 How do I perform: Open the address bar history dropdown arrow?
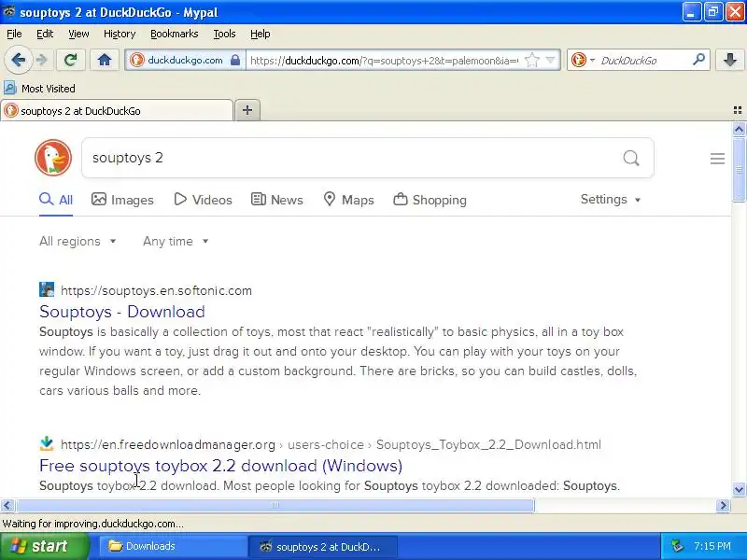coord(550,60)
